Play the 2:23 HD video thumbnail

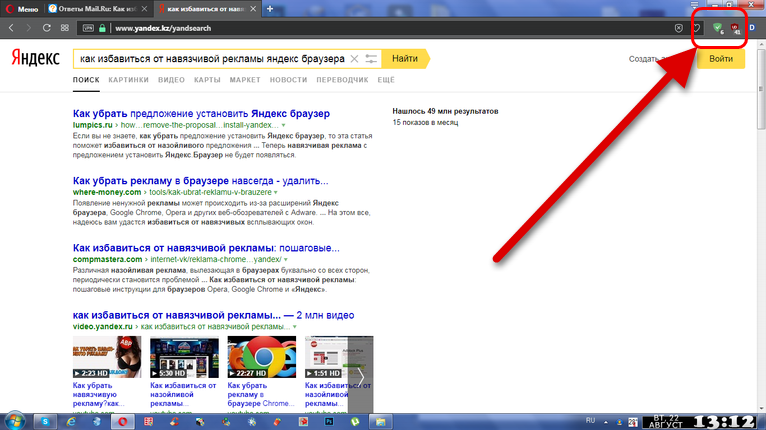click(x=107, y=357)
